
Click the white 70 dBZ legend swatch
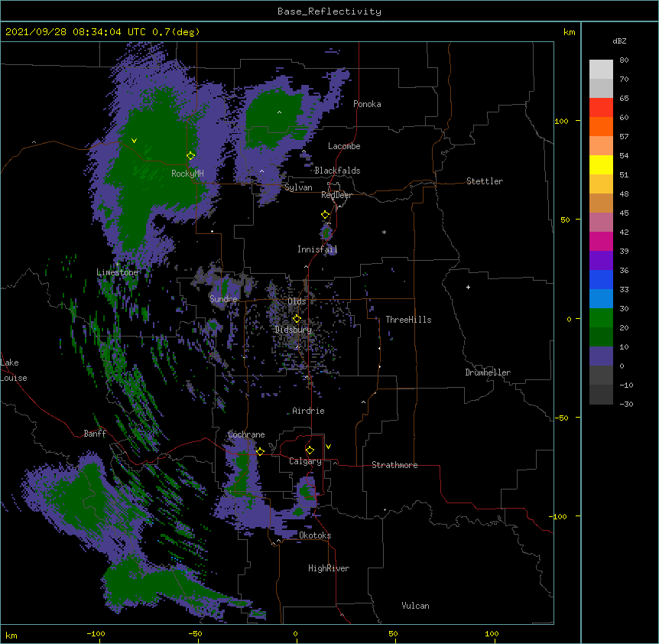pos(601,70)
